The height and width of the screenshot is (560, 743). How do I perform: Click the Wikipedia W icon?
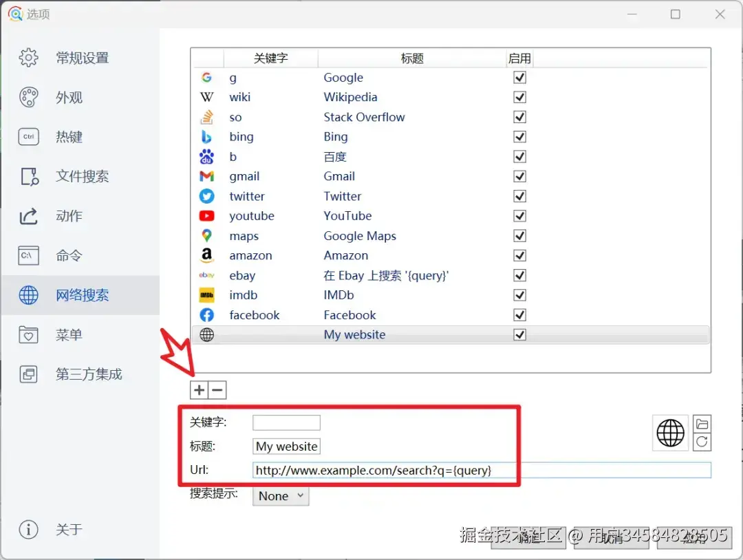[206, 97]
